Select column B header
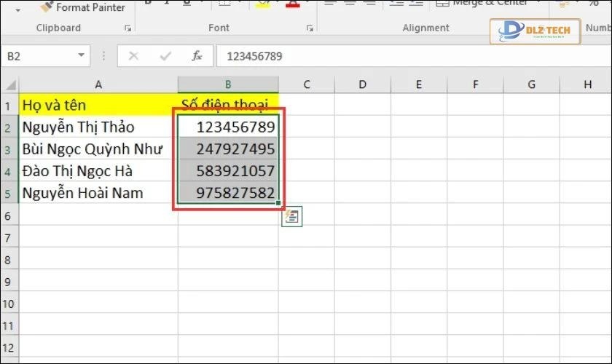 (228, 84)
